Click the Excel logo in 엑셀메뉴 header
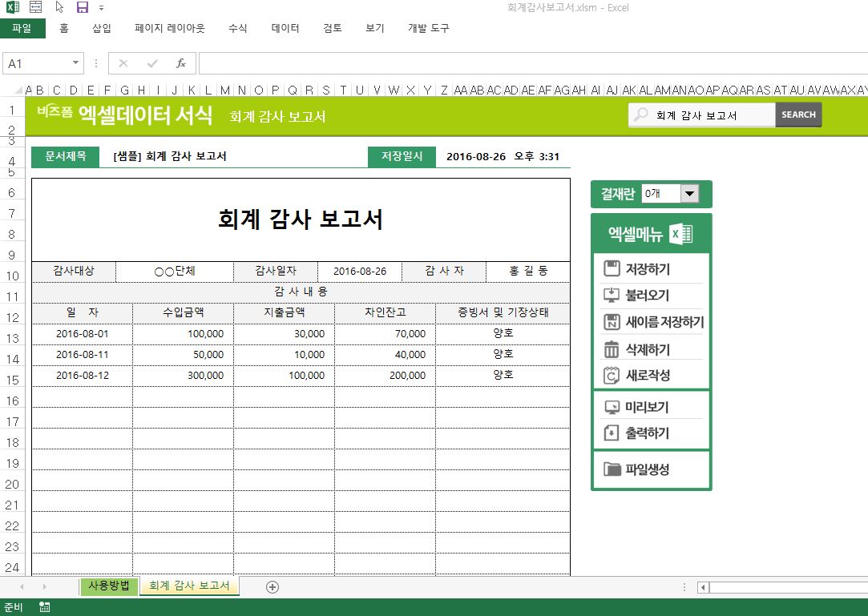Image resolution: width=868 pixels, height=616 pixels. tap(681, 234)
